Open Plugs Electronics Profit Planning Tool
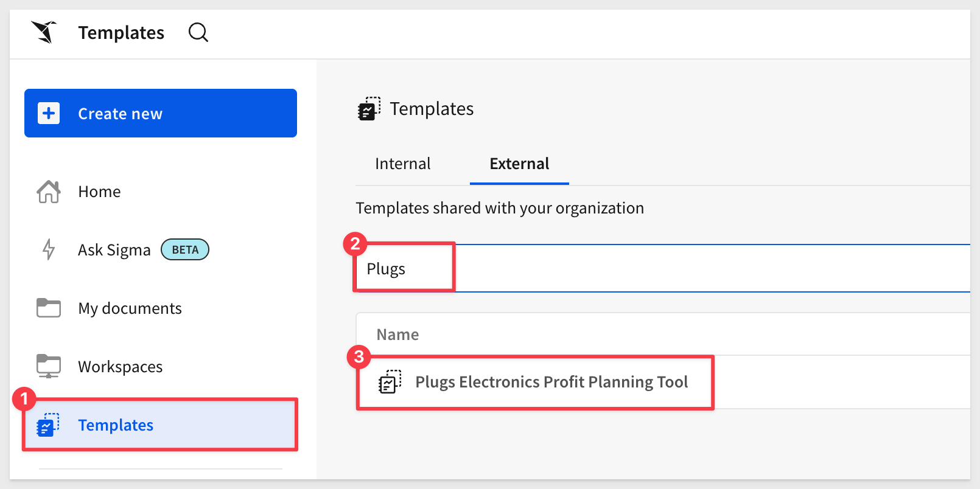 click(551, 382)
